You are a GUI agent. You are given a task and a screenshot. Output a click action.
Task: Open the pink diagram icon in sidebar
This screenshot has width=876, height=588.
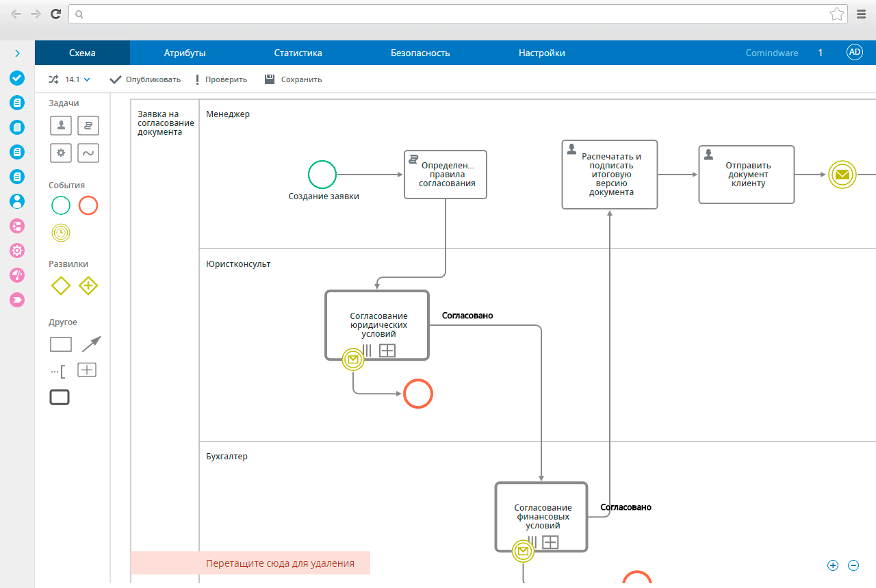[x=17, y=226]
